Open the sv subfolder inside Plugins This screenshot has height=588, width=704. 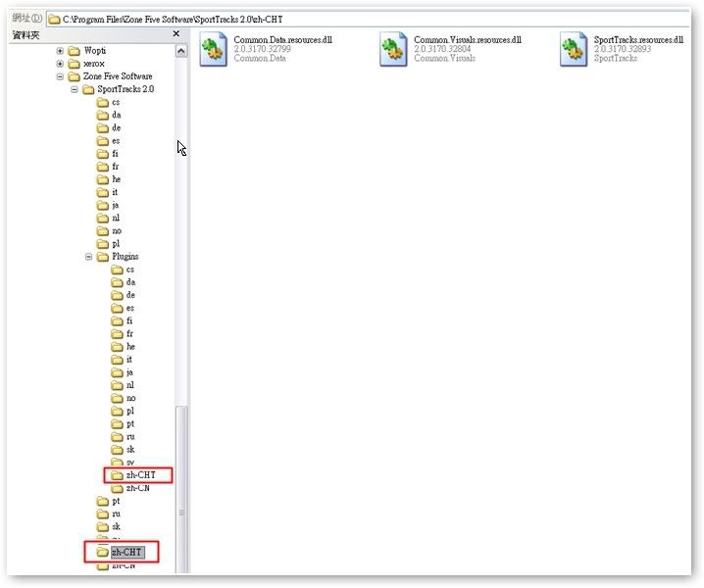pyautogui.click(x=123, y=463)
